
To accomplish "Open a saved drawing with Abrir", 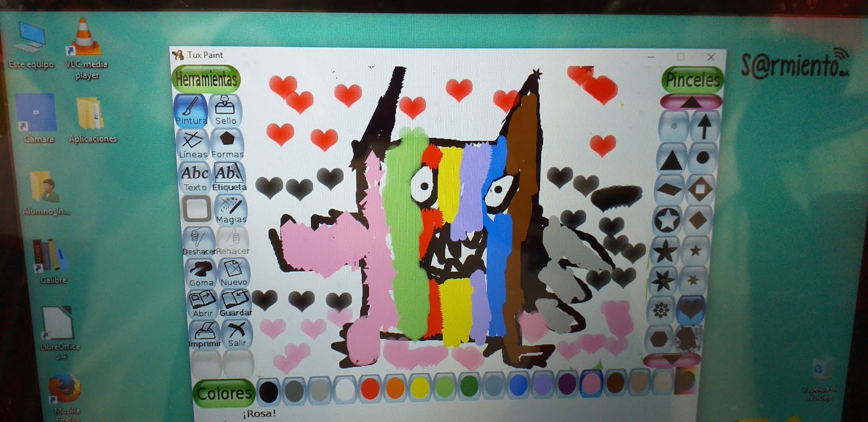I will point(202,304).
